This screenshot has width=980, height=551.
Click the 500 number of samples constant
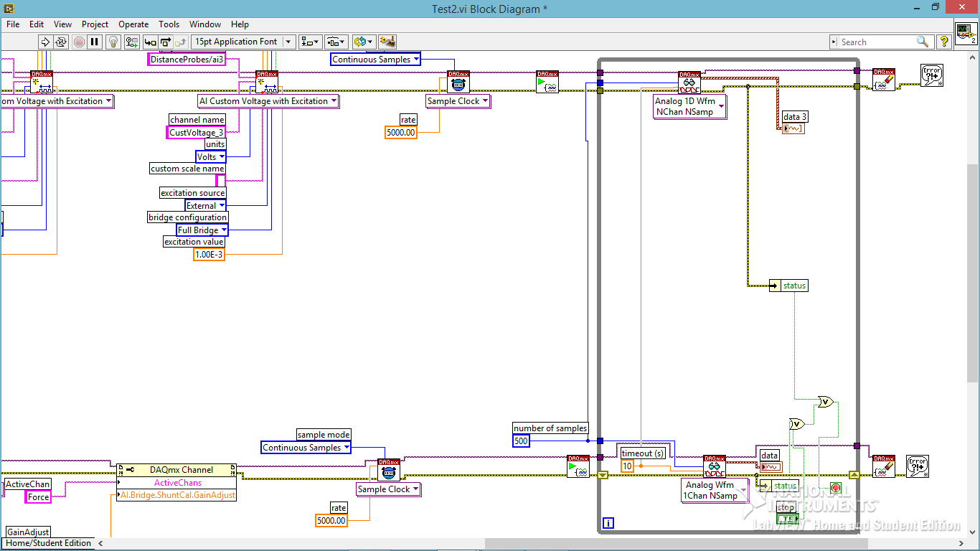click(522, 441)
